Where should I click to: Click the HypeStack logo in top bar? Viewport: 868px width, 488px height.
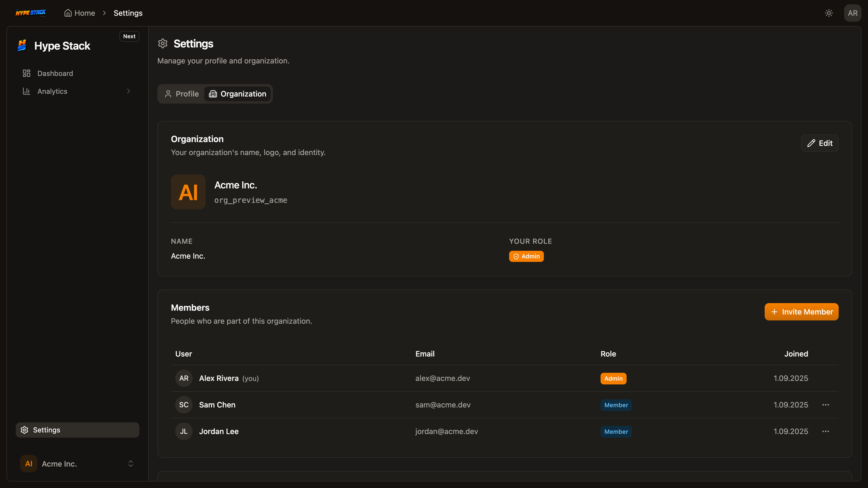(31, 13)
